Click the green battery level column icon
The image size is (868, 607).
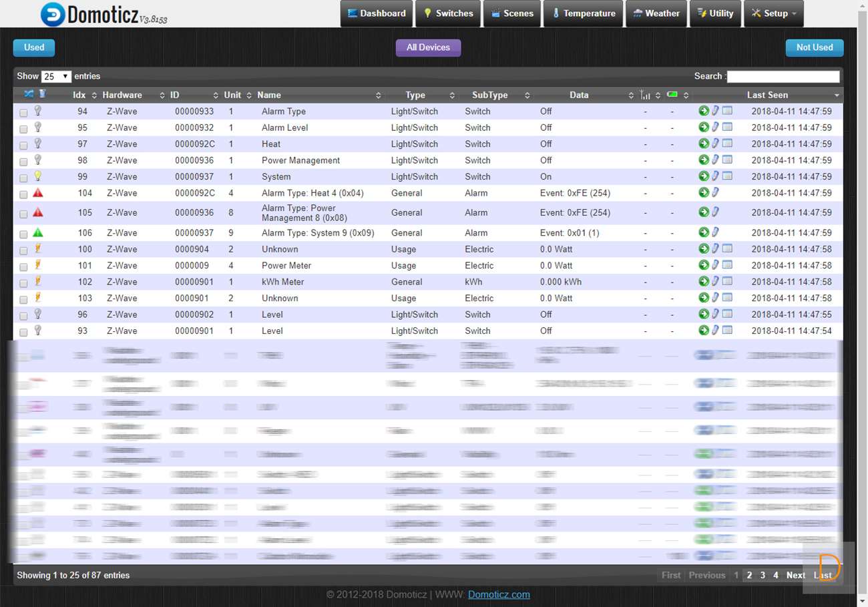(x=672, y=95)
